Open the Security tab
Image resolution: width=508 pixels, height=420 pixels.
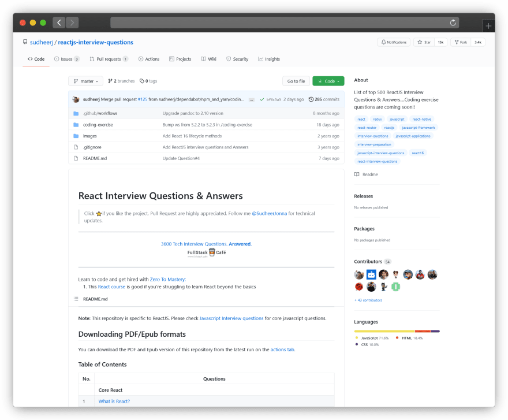point(237,59)
